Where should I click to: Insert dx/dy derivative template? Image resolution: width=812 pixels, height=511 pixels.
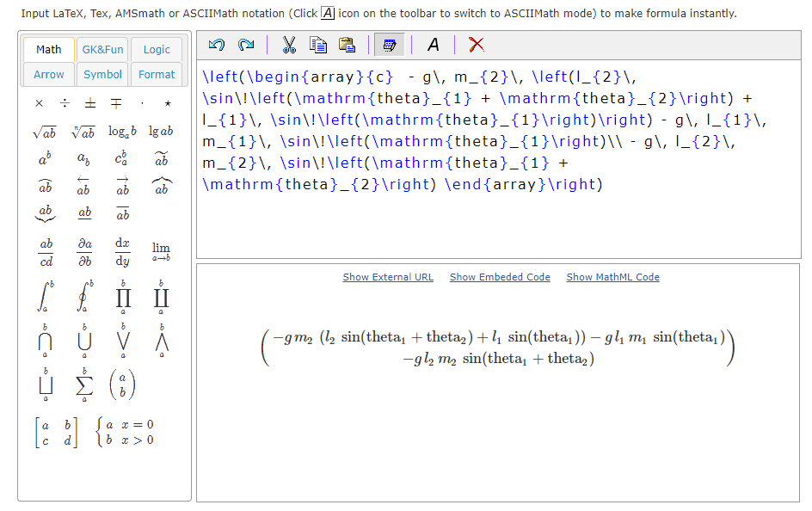pyautogui.click(x=123, y=252)
